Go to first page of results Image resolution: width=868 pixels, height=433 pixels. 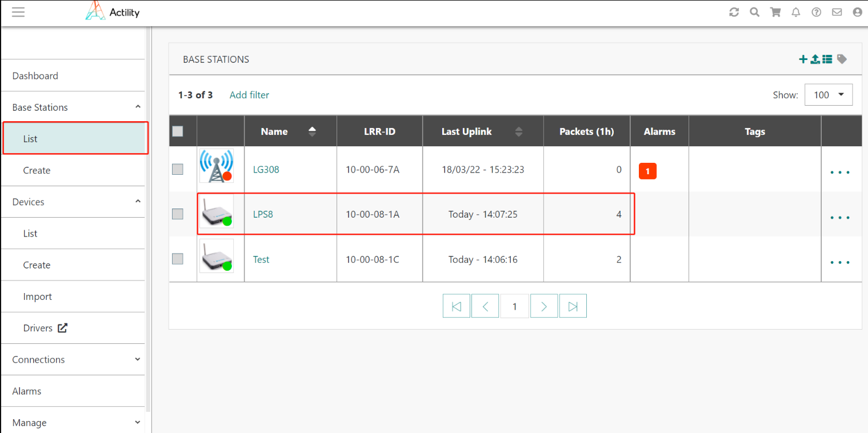click(457, 306)
